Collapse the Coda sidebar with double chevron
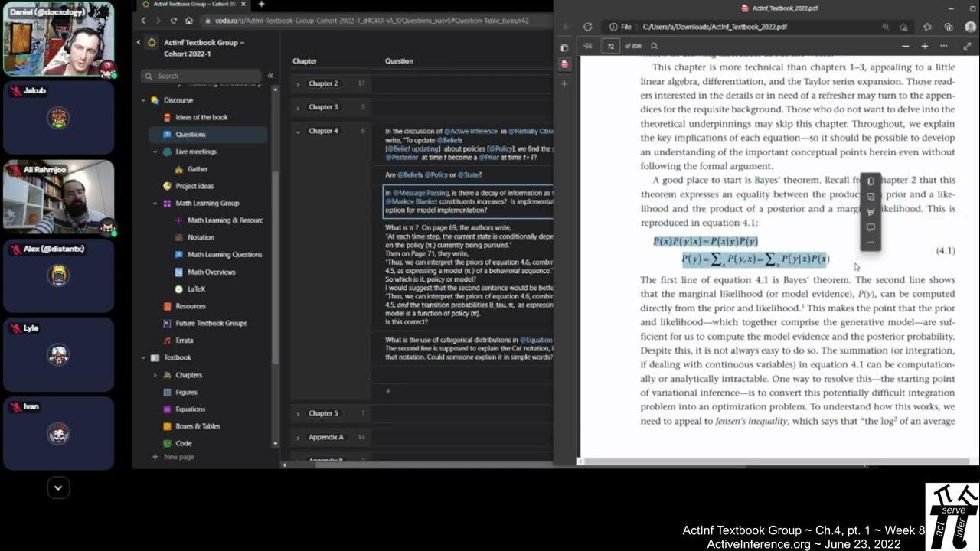This screenshot has width=980, height=551. coord(270,76)
